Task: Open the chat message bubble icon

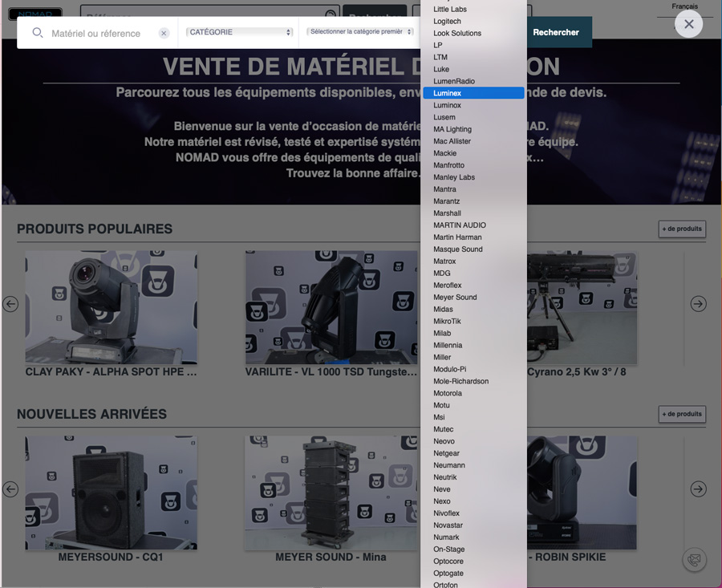Action: (x=694, y=560)
